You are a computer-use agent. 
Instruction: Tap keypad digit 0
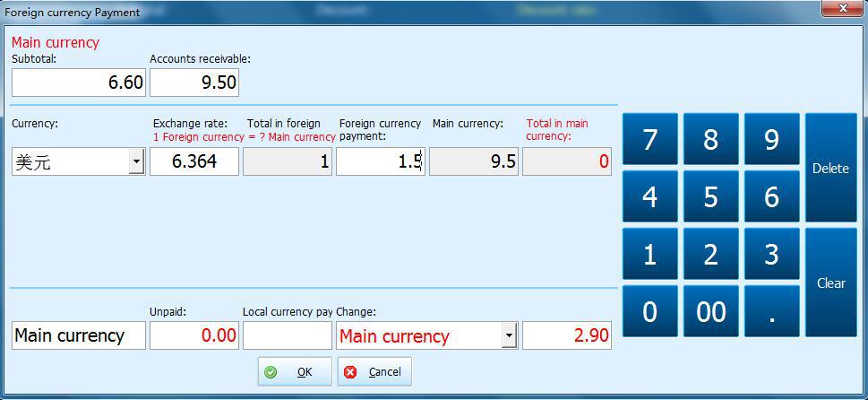(x=650, y=311)
